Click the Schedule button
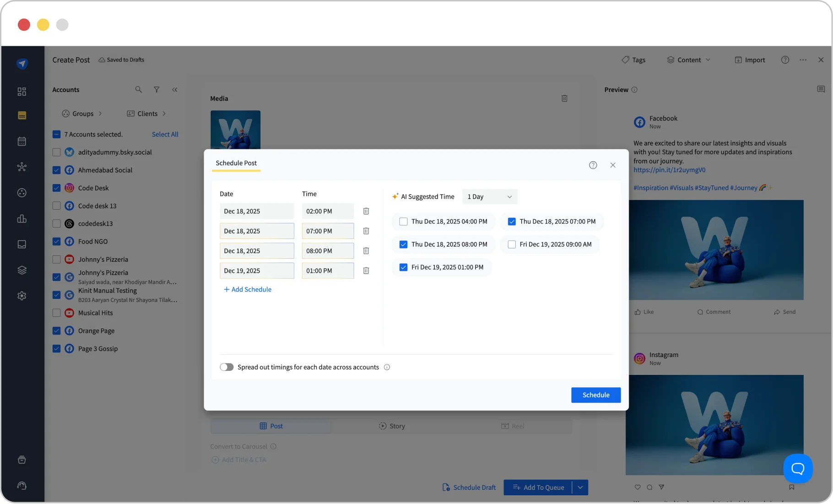The width and height of the screenshot is (833, 504). pos(595,395)
